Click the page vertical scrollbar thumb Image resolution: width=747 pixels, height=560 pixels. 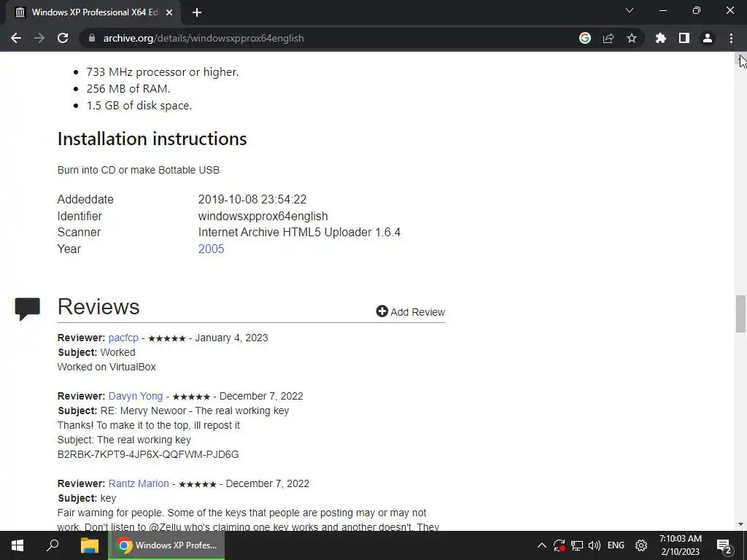(x=740, y=314)
